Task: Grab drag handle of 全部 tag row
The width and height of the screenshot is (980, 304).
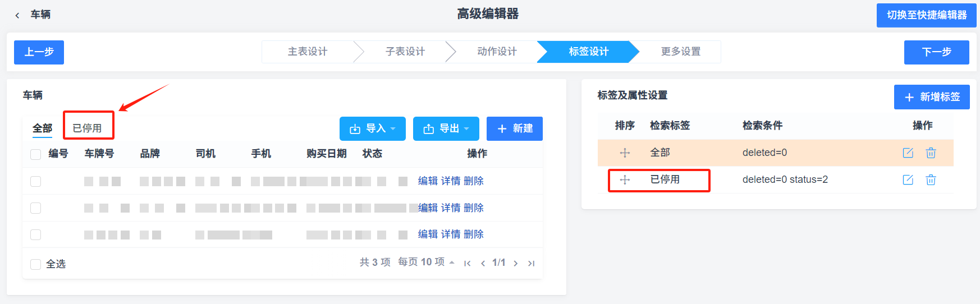Action: (x=625, y=153)
